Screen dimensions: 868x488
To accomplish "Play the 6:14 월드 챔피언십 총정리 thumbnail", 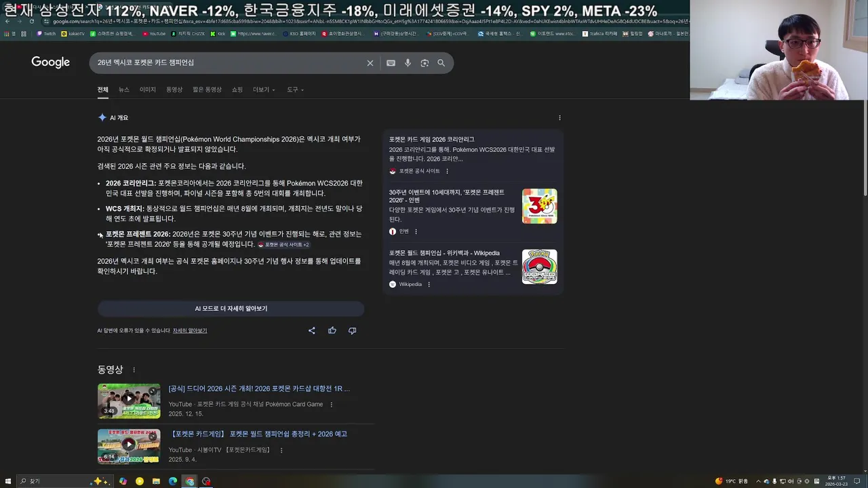I will point(129,446).
